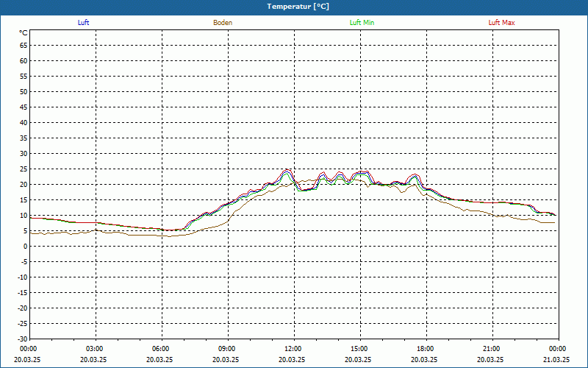Select the 55 y-axis value
588x368 pixels.
(x=24, y=77)
